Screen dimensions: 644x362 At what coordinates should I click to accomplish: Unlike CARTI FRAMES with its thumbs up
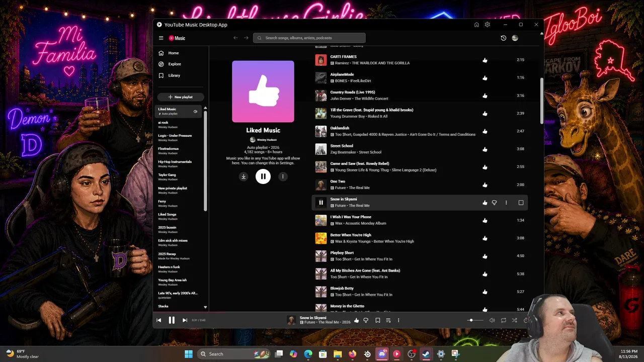485,60
